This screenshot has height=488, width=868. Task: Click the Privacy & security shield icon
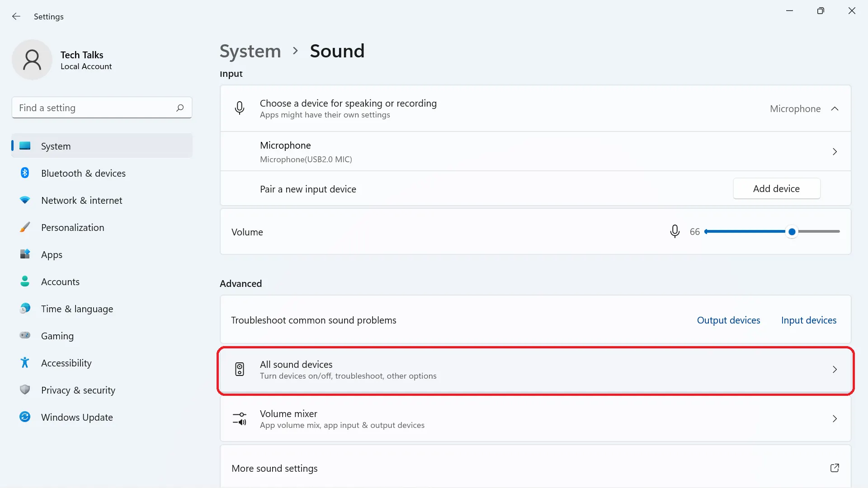pyautogui.click(x=25, y=389)
